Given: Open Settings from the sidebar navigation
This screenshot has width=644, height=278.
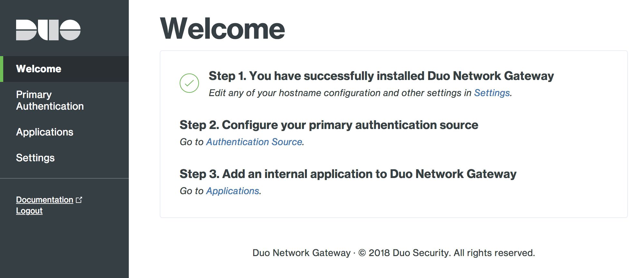Looking at the screenshot, I should point(35,158).
